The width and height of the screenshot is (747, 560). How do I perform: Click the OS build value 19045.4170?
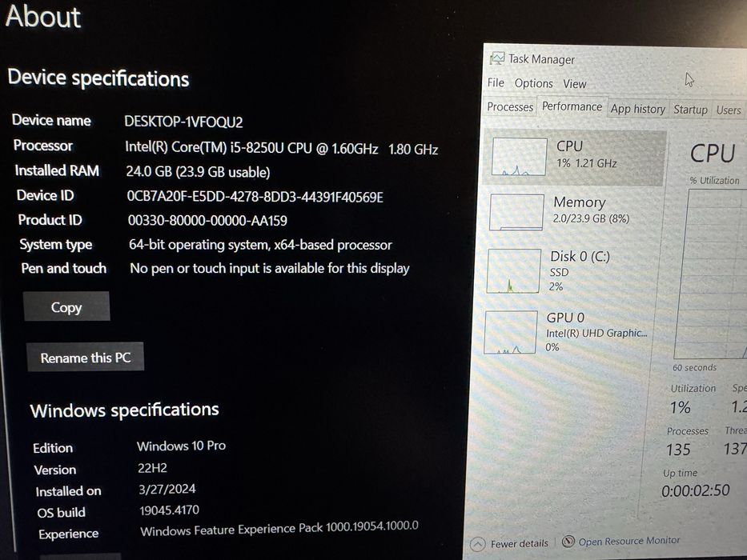click(x=169, y=510)
